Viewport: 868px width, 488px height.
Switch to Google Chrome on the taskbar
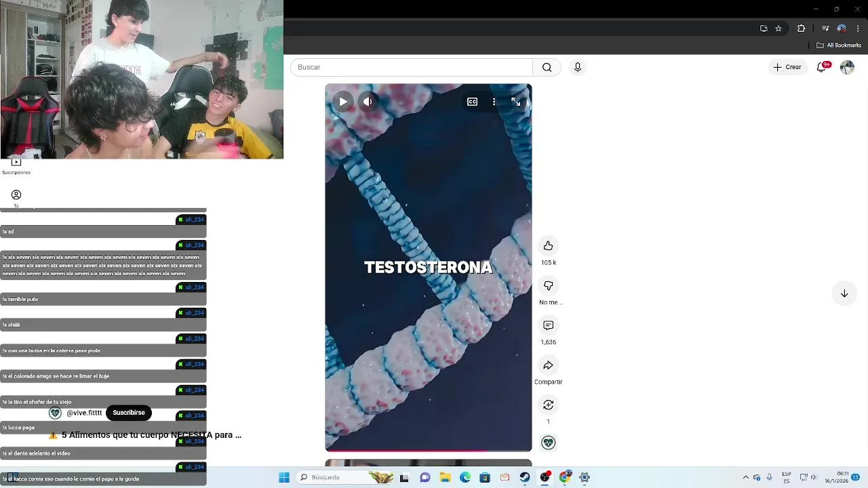tap(564, 477)
